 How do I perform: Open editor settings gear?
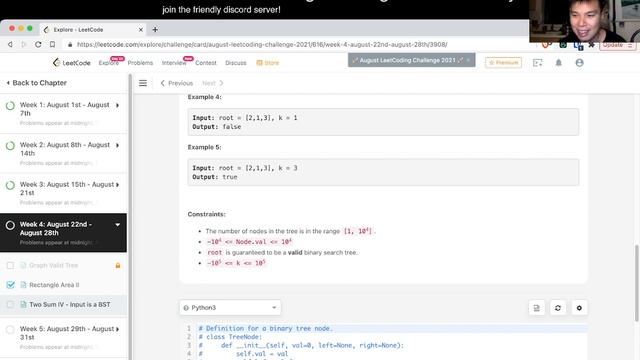(579, 308)
